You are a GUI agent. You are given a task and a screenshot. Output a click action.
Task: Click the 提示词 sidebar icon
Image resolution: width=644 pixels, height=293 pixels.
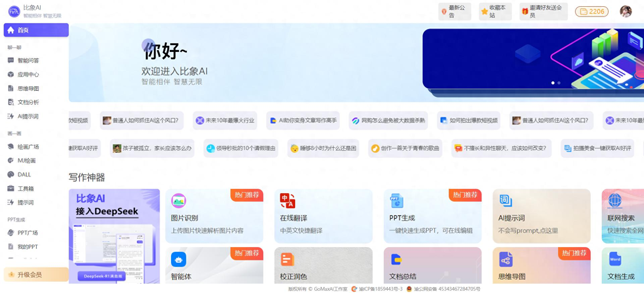click(11, 202)
